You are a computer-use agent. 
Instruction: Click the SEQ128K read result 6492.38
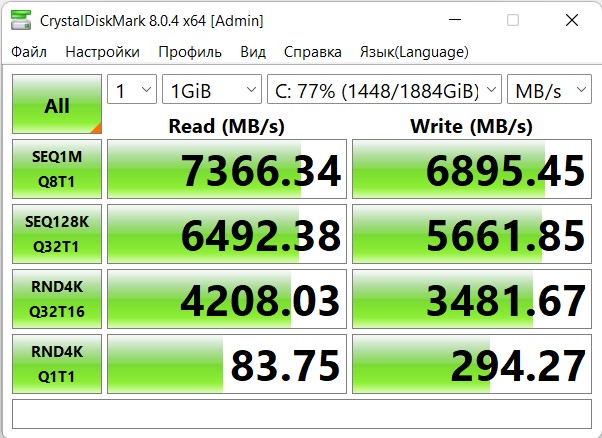pyautogui.click(x=227, y=234)
